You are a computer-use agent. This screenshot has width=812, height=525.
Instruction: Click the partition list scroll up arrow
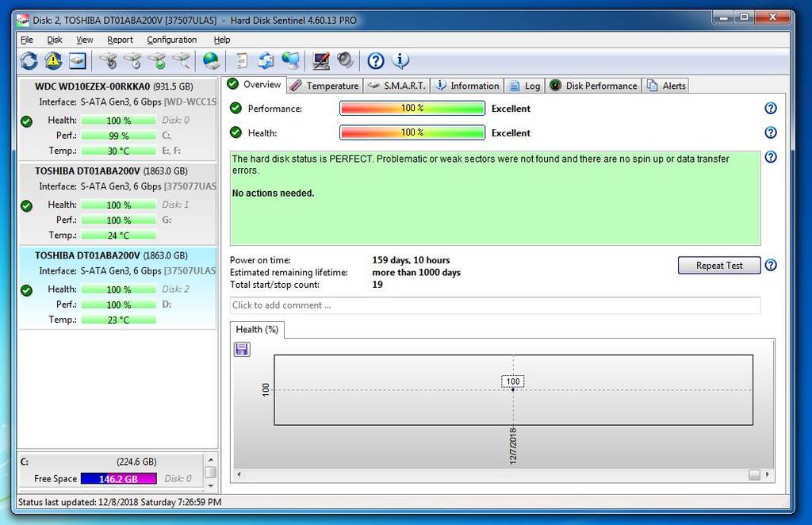coord(211,460)
